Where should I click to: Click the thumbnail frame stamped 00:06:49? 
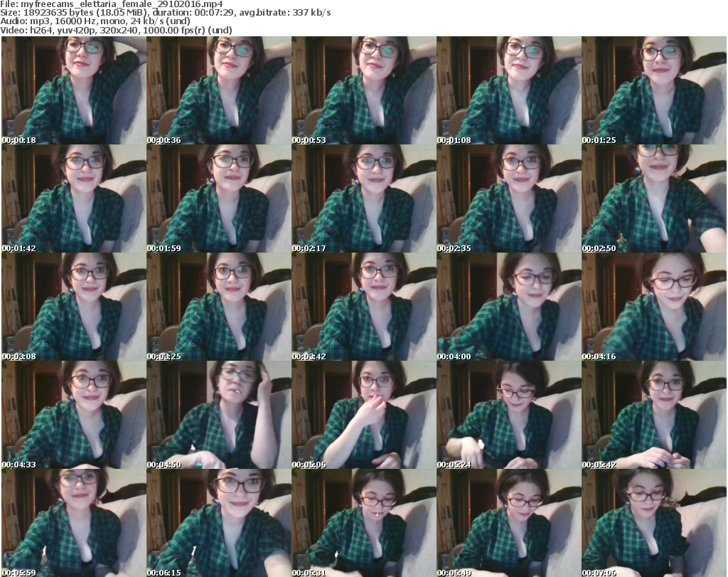509,523
